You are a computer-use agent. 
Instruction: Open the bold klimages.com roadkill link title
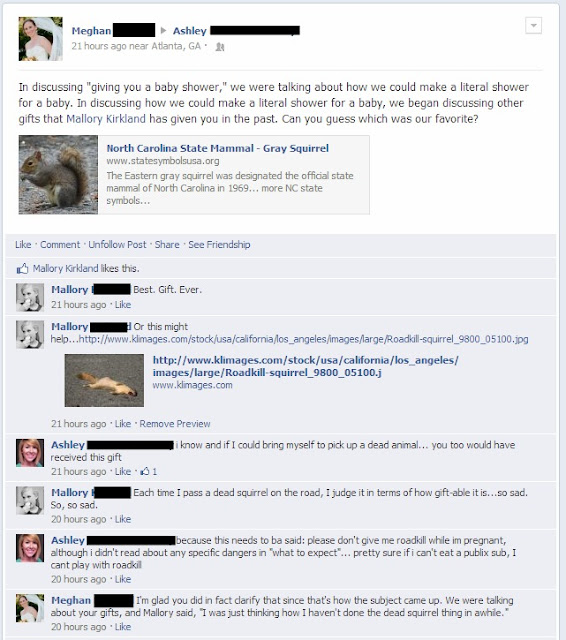click(x=305, y=366)
